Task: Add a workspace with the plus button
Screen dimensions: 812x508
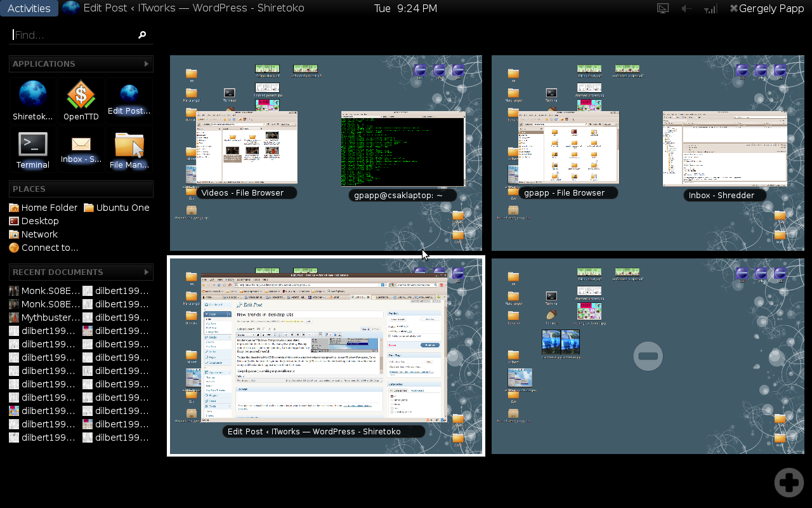Action: tap(789, 483)
